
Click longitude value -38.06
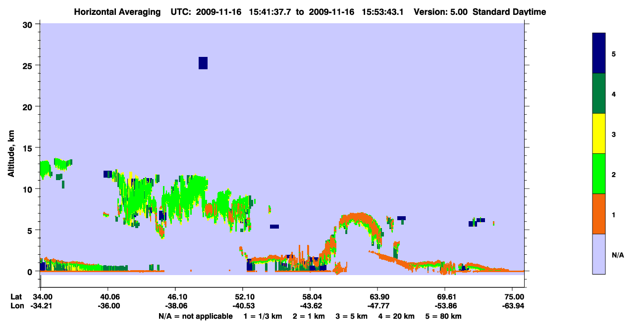176,306
